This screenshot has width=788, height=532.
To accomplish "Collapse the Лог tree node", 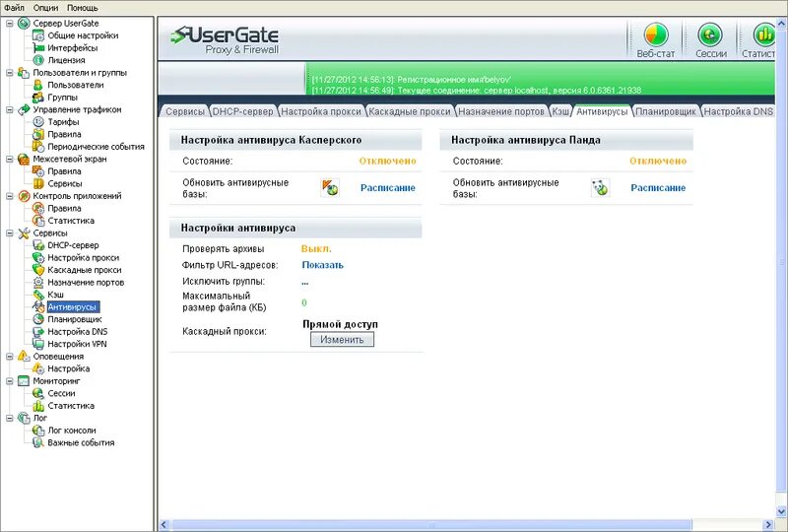I will coord(10,418).
